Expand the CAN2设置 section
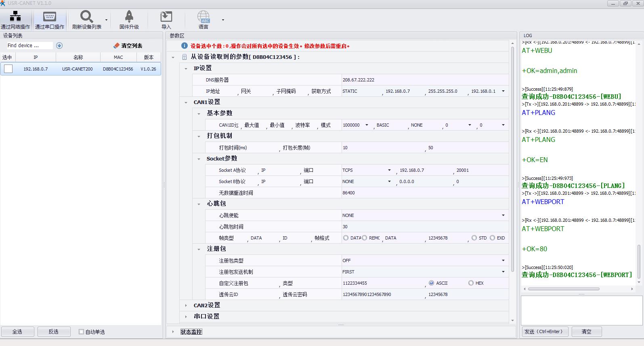The image size is (644, 346). pos(186,305)
